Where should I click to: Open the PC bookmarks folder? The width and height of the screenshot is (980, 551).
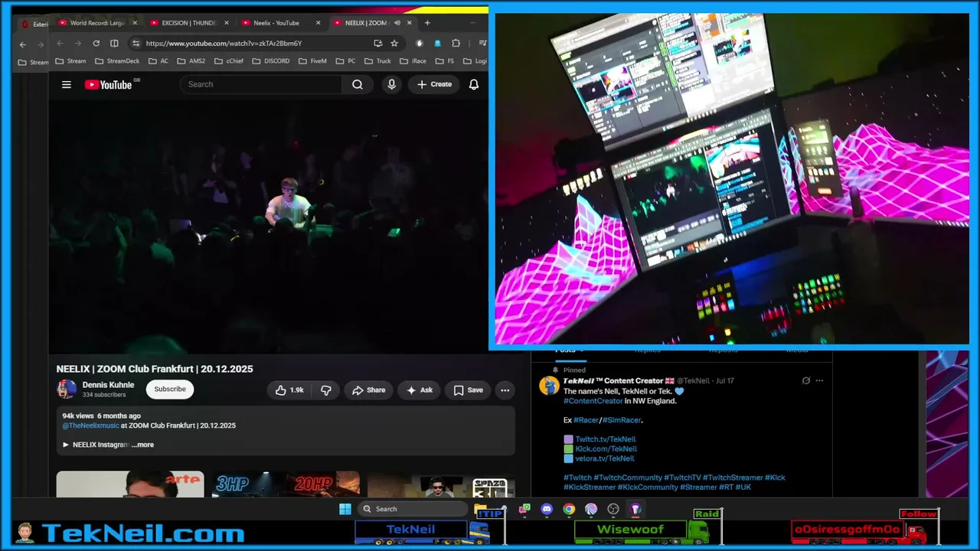tap(346, 61)
